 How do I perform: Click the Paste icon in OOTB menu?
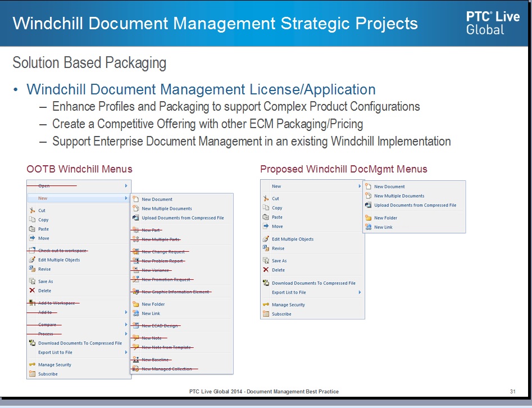click(x=32, y=229)
